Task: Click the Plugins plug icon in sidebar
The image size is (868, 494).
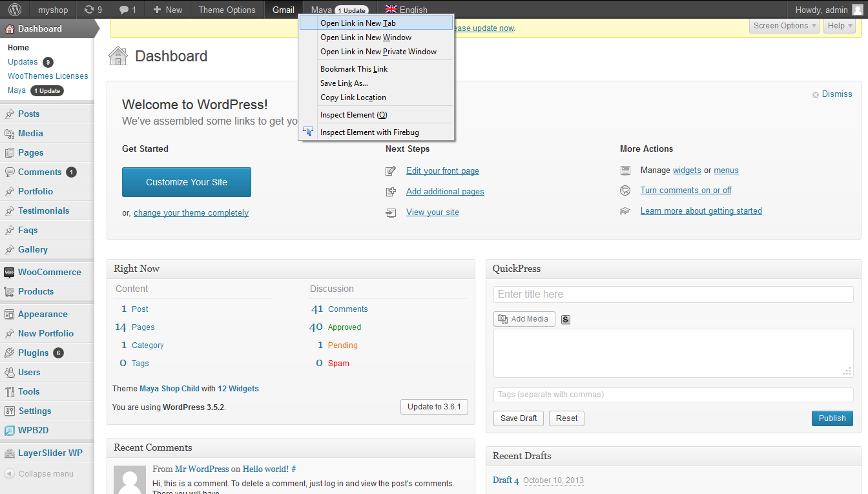Action: [x=9, y=353]
